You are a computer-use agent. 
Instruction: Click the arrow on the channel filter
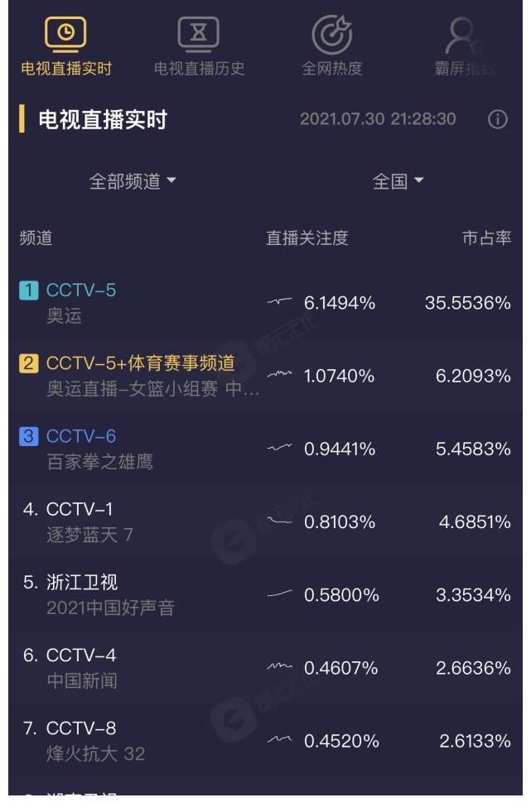(x=170, y=180)
